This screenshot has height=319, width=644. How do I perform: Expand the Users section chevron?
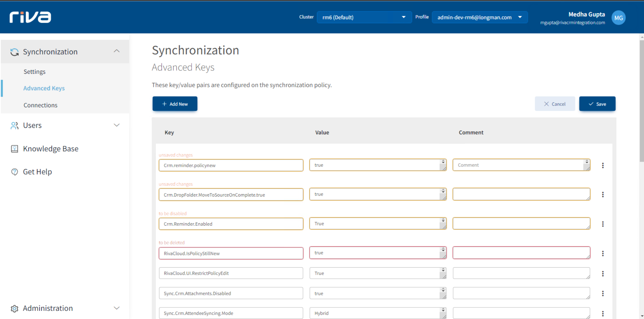tap(117, 125)
